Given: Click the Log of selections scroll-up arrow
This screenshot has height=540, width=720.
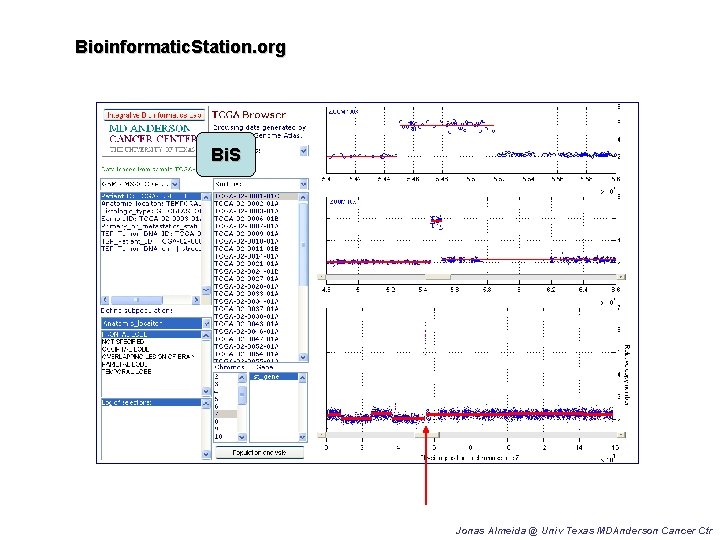Looking at the screenshot, I should [x=206, y=403].
